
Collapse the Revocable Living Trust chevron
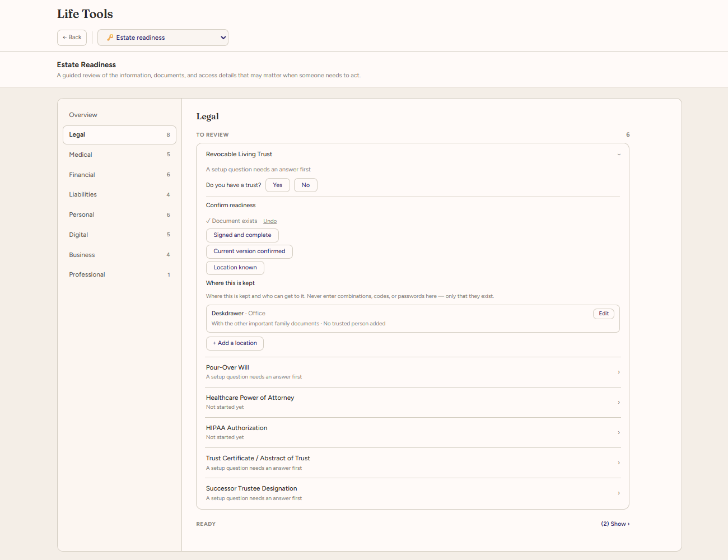click(x=619, y=155)
